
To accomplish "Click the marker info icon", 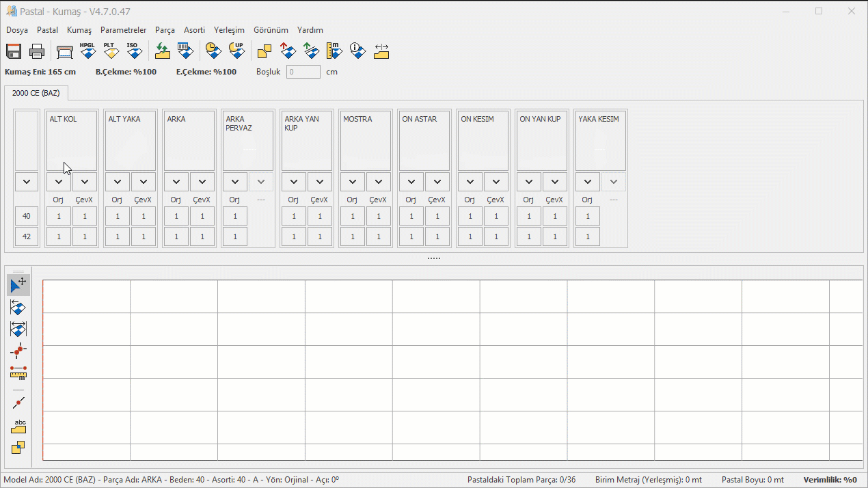I will [x=357, y=51].
